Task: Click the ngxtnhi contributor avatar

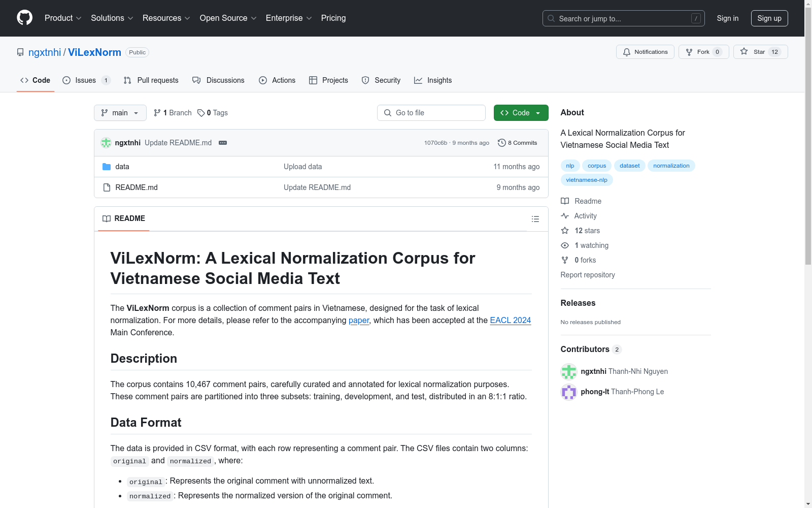Action: click(x=569, y=371)
